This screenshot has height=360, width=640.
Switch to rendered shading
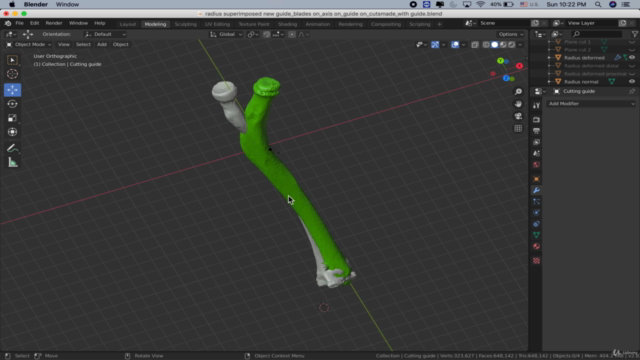pos(511,44)
